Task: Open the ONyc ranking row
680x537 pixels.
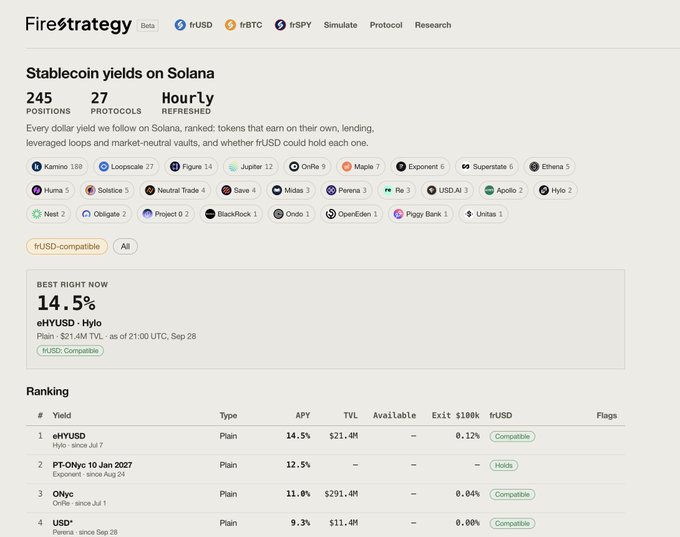Action: coord(326,498)
